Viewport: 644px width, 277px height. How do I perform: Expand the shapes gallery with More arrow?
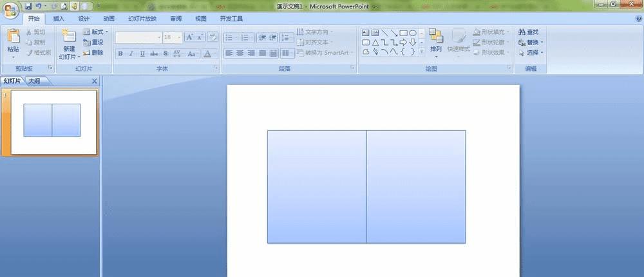coord(421,52)
